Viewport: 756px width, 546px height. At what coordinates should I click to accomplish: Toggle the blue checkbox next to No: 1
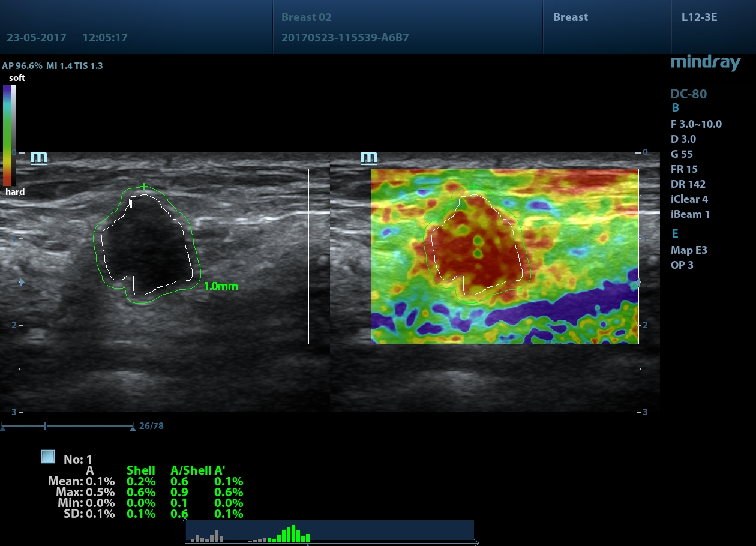pyautogui.click(x=48, y=457)
